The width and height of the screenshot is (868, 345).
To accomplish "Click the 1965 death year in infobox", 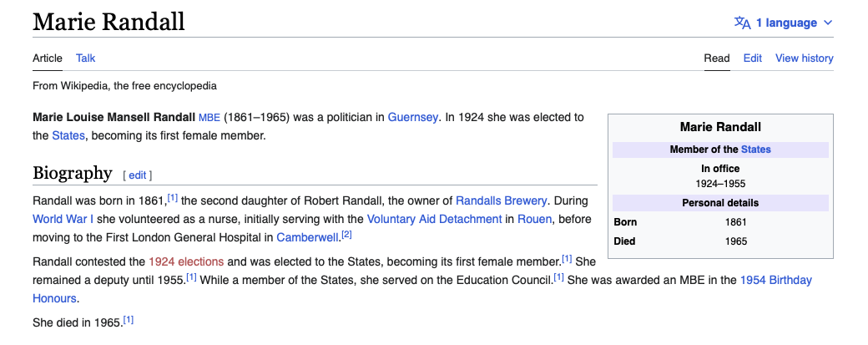I will 735,241.
